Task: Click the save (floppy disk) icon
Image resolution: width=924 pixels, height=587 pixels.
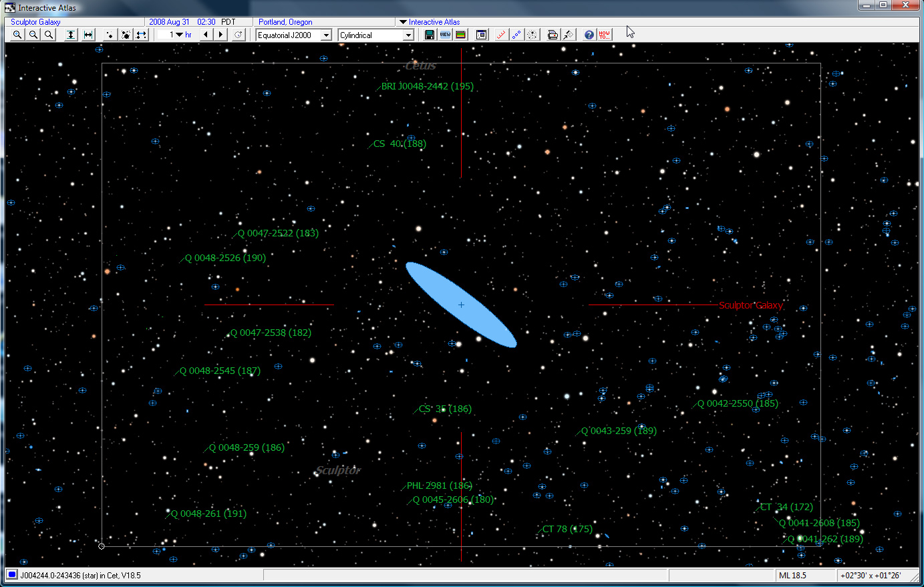Action: pos(430,35)
